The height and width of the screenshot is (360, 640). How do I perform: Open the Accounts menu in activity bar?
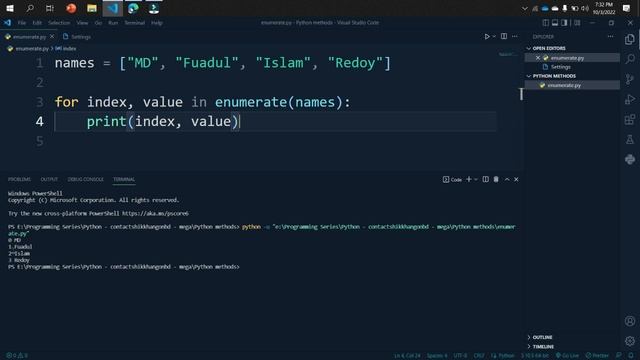(630, 321)
